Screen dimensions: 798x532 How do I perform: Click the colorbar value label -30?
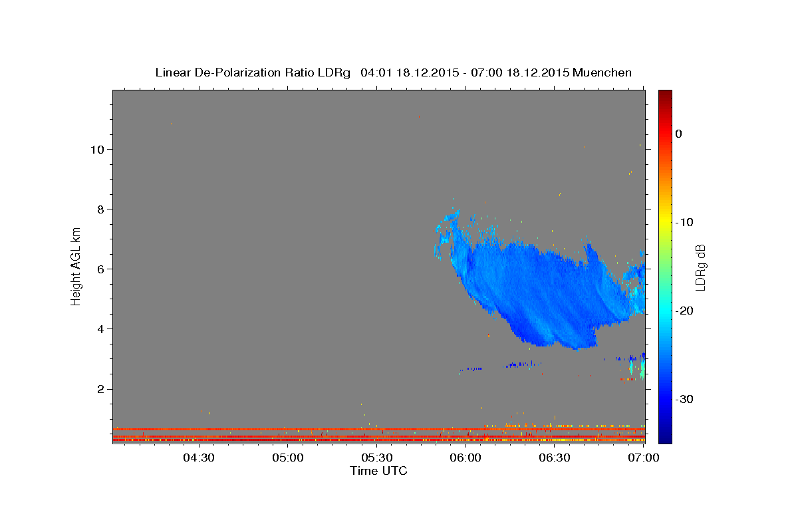(685, 399)
